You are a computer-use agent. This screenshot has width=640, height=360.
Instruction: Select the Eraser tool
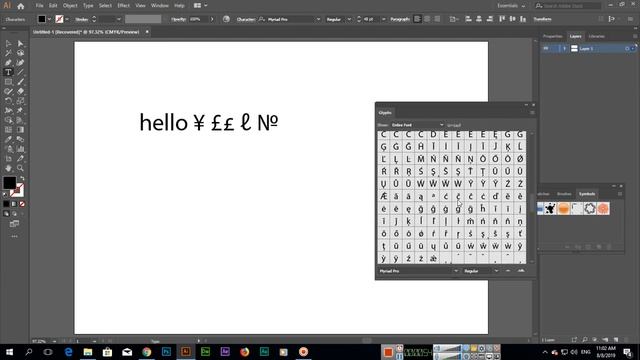point(20,91)
